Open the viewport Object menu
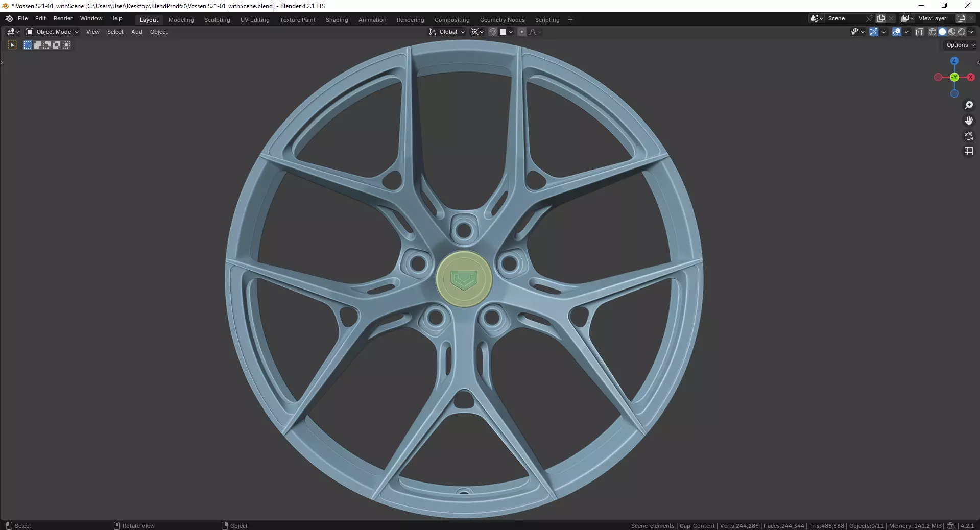This screenshot has width=980, height=530. click(x=158, y=32)
